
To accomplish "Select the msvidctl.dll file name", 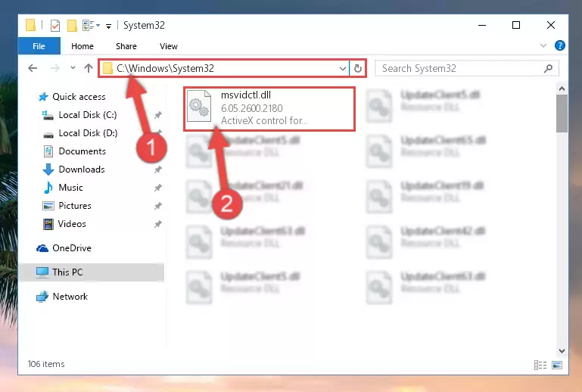I will [x=246, y=95].
